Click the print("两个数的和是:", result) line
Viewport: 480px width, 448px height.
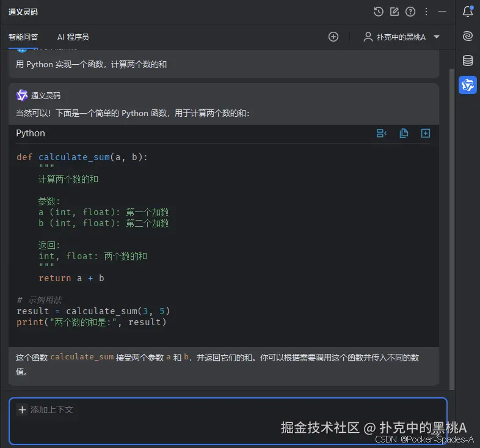92,322
